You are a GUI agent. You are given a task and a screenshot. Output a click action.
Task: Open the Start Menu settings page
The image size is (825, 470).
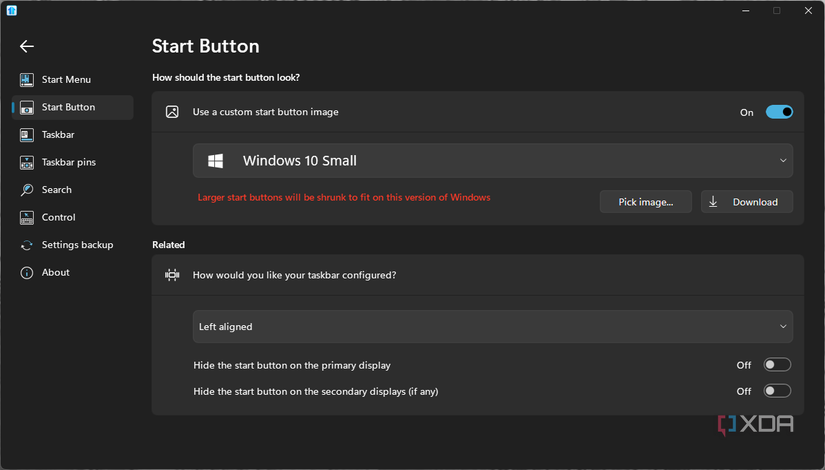pos(73,79)
